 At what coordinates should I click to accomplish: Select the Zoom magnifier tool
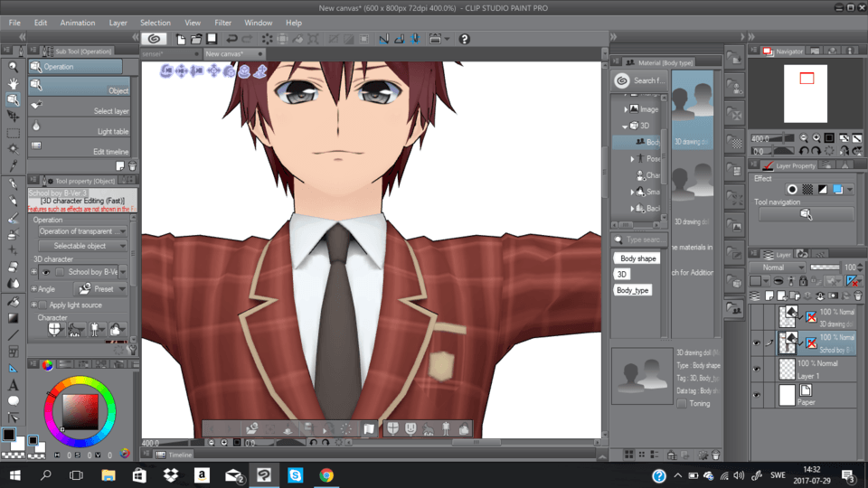(x=13, y=67)
